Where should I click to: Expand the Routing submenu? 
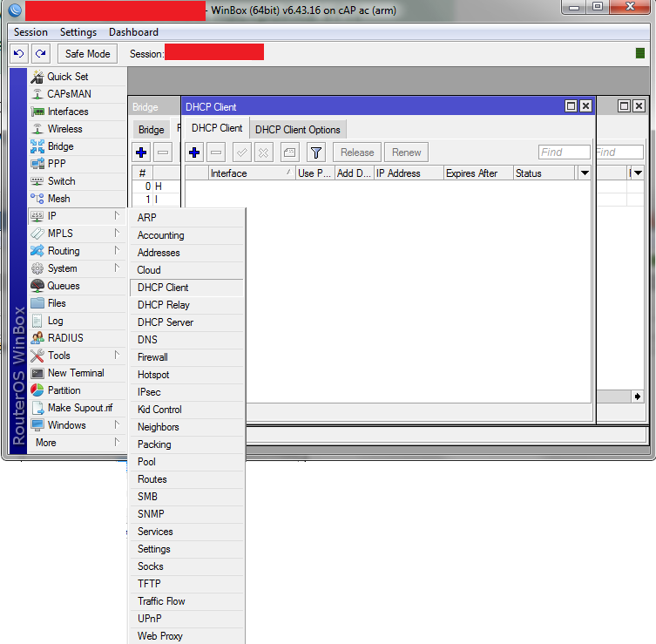coord(77,251)
